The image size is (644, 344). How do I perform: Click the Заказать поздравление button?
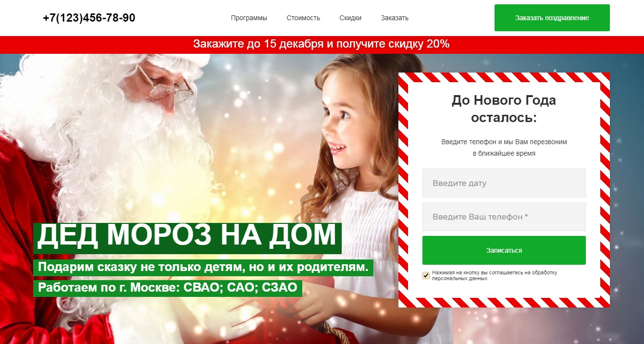[552, 18]
